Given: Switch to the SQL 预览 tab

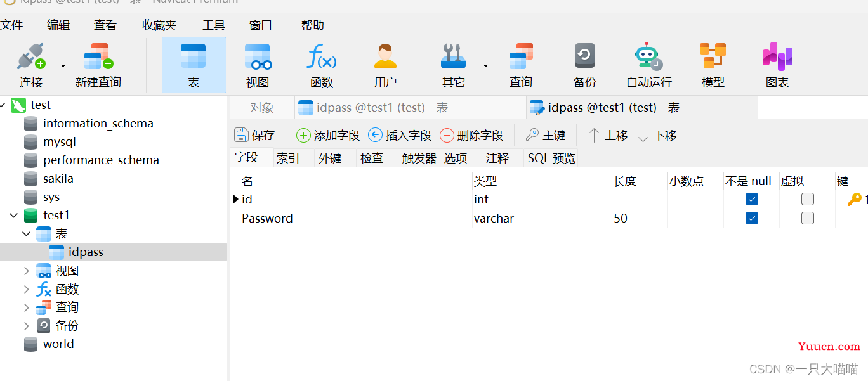Looking at the screenshot, I should (x=551, y=158).
